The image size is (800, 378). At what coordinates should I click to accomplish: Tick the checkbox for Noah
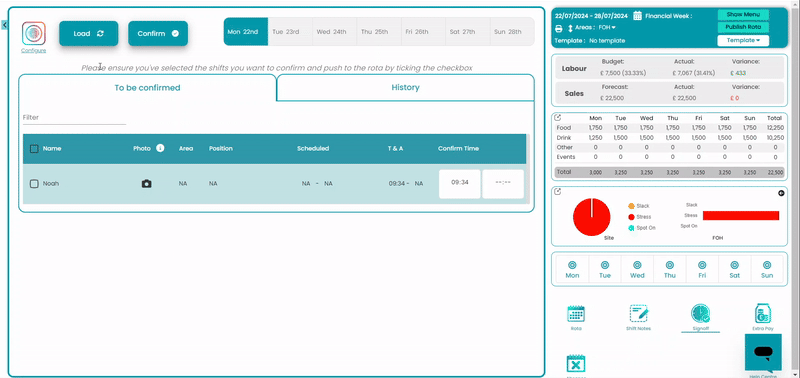pos(34,184)
